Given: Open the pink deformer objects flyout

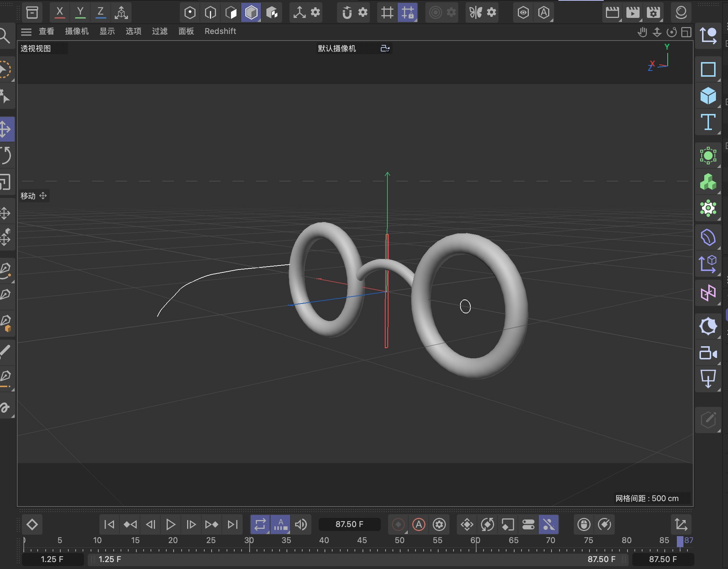Looking at the screenshot, I should 708,293.
